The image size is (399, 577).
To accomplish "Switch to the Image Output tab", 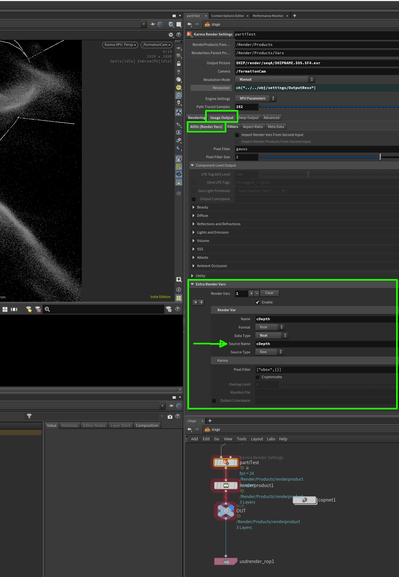I will [222, 118].
